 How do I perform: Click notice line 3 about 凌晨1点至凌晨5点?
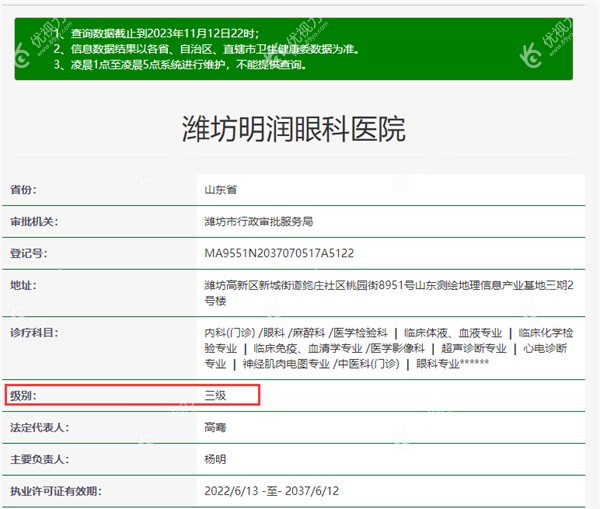coord(180,65)
